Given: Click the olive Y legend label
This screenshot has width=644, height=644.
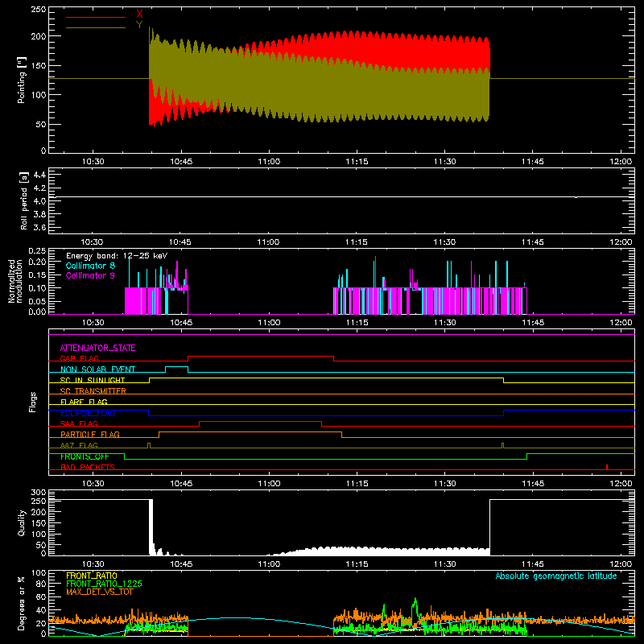Looking at the screenshot, I should [x=139, y=25].
